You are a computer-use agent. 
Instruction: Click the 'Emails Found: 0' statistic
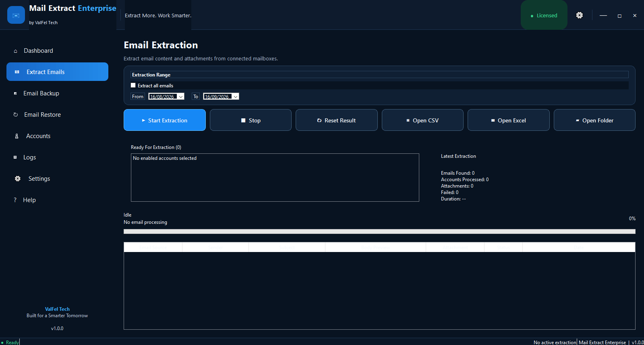click(x=458, y=173)
